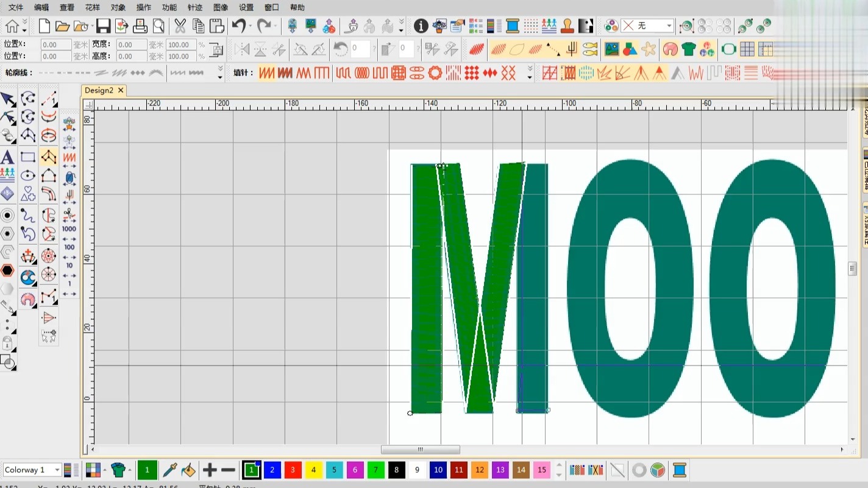This screenshot has height=488, width=868.
Task: Click the minus remove color icon
Action: (x=228, y=470)
